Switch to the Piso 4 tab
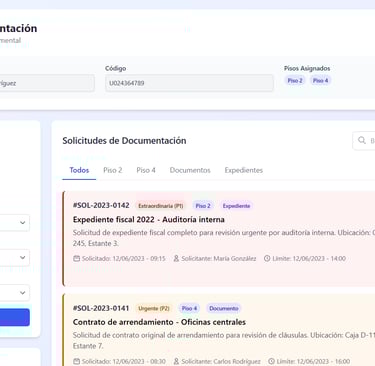Image resolution: width=375 pixels, height=366 pixels. click(x=146, y=170)
